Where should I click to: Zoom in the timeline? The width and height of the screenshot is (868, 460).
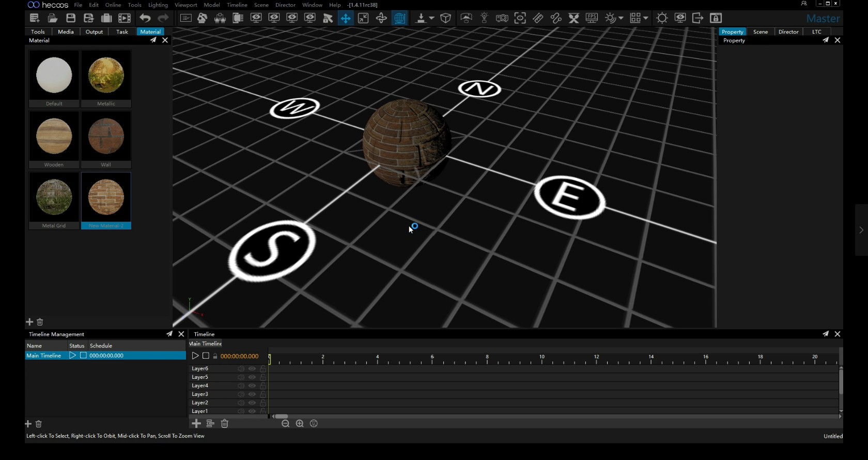300,423
